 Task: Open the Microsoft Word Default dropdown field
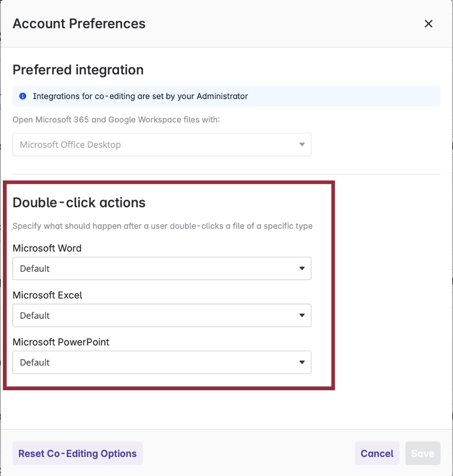(162, 268)
